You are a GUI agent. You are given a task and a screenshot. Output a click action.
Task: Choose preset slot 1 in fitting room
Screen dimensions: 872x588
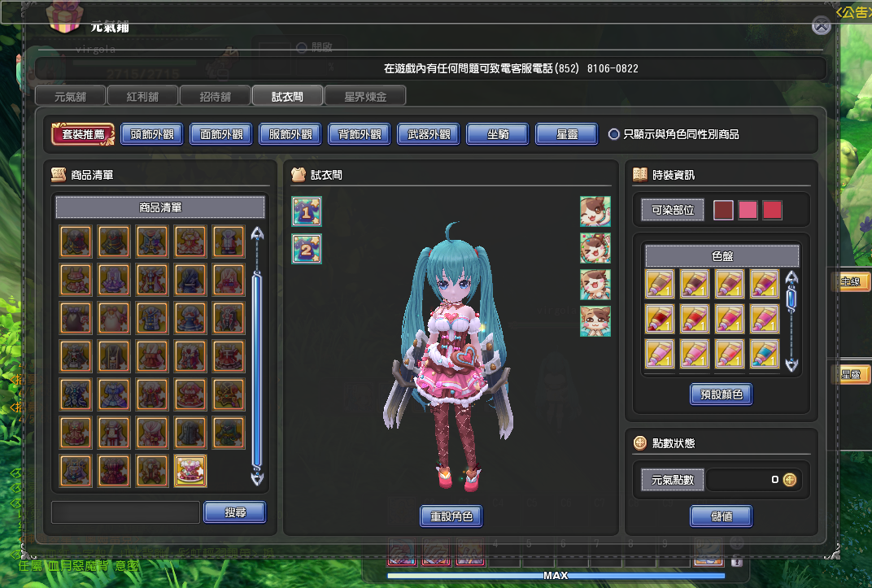point(307,211)
